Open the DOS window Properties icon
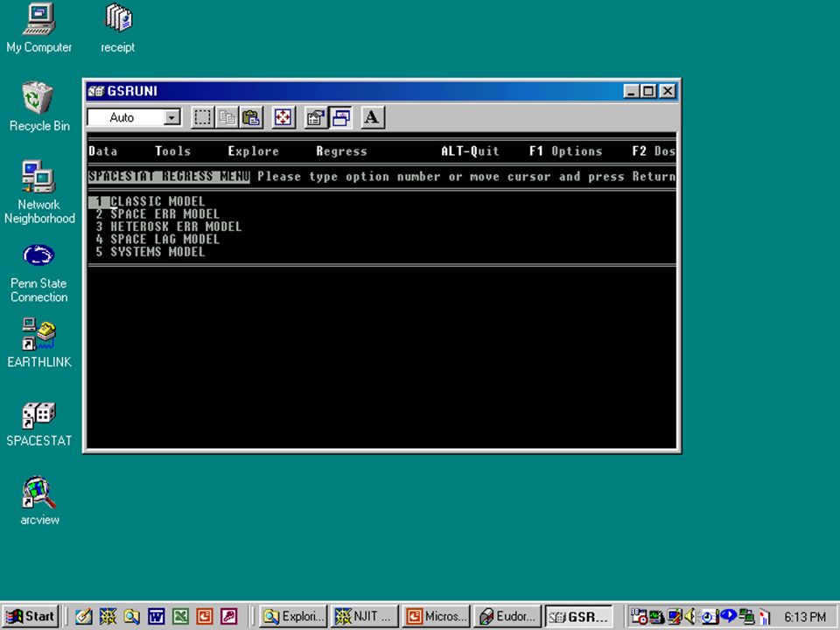The height and width of the screenshot is (630, 840). coord(316,117)
